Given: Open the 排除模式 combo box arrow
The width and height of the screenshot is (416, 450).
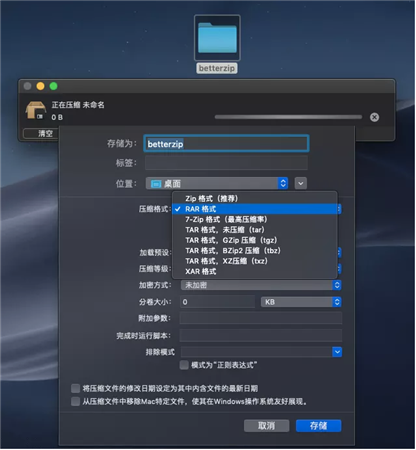Looking at the screenshot, I should click(337, 352).
